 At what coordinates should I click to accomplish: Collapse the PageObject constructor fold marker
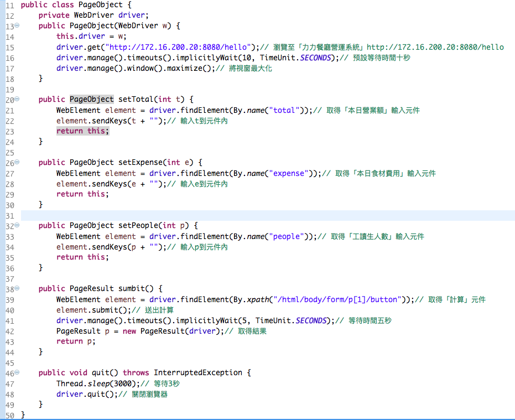coord(17,25)
